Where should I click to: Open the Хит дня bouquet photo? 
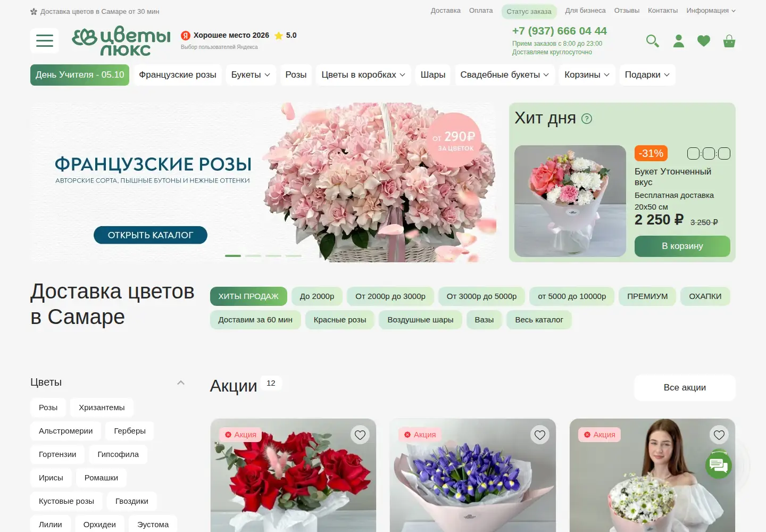click(x=570, y=201)
